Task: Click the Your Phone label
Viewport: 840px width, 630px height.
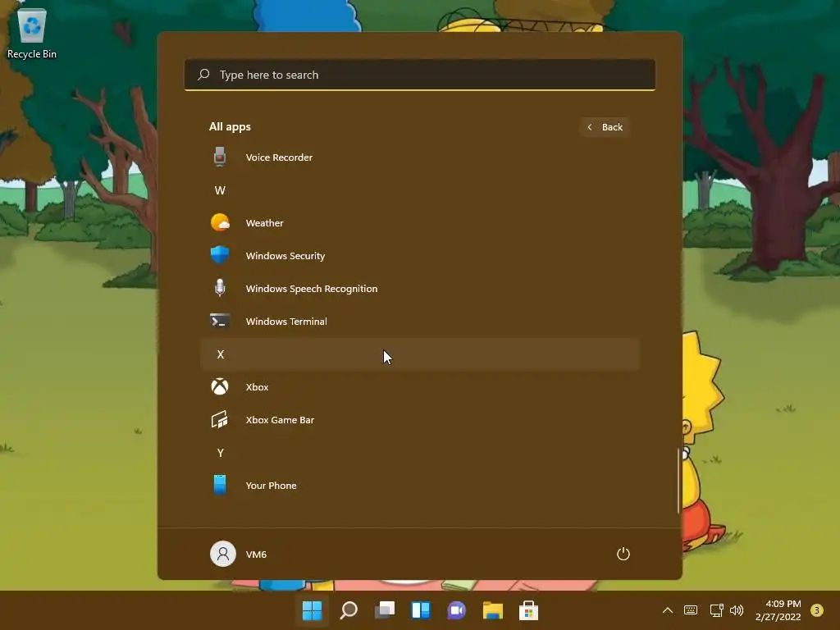Action: coord(271,486)
